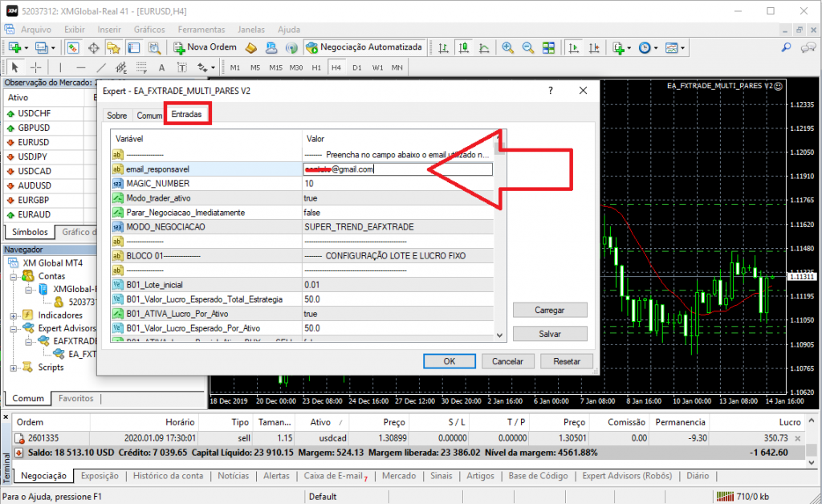Close the usdcad order with X
This screenshot has height=504, width=822.
(798, 438)
